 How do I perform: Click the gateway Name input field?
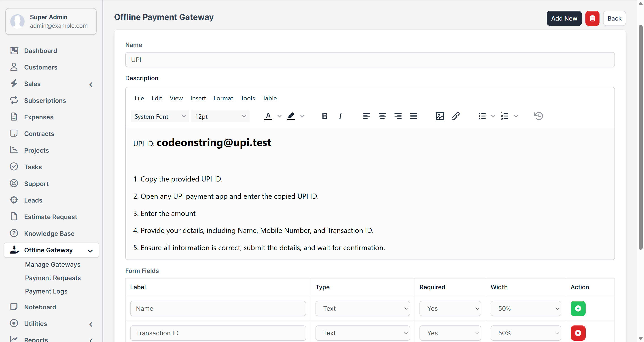[370, 60]
